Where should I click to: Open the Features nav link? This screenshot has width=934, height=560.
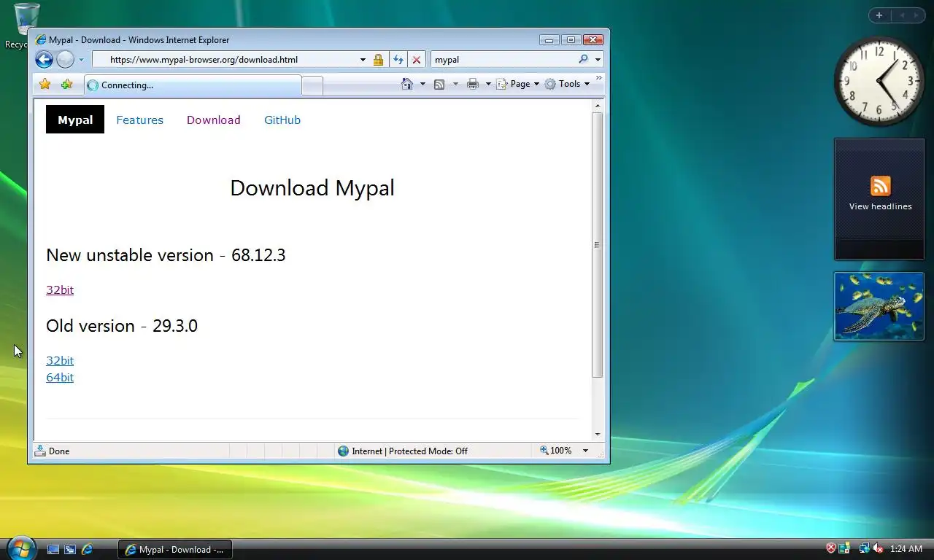tap(139, 120)
